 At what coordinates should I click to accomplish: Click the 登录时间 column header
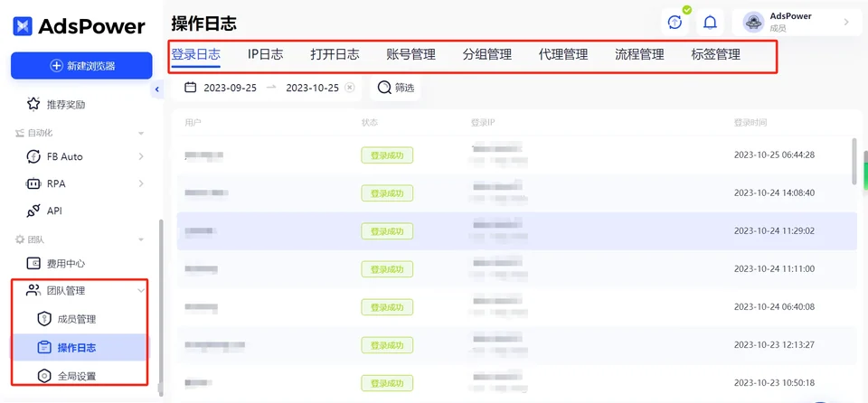[x=750, y=122]
